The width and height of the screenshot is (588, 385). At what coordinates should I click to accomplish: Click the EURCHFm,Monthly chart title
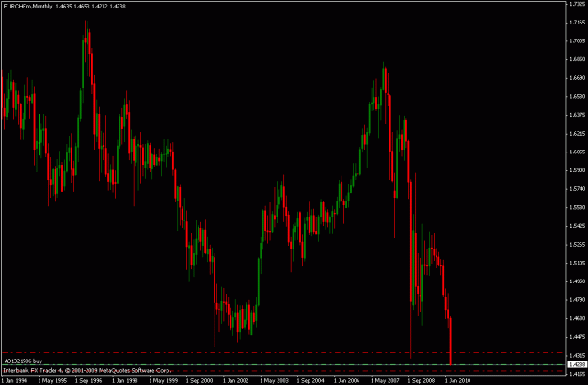click(x=27, y=6)
